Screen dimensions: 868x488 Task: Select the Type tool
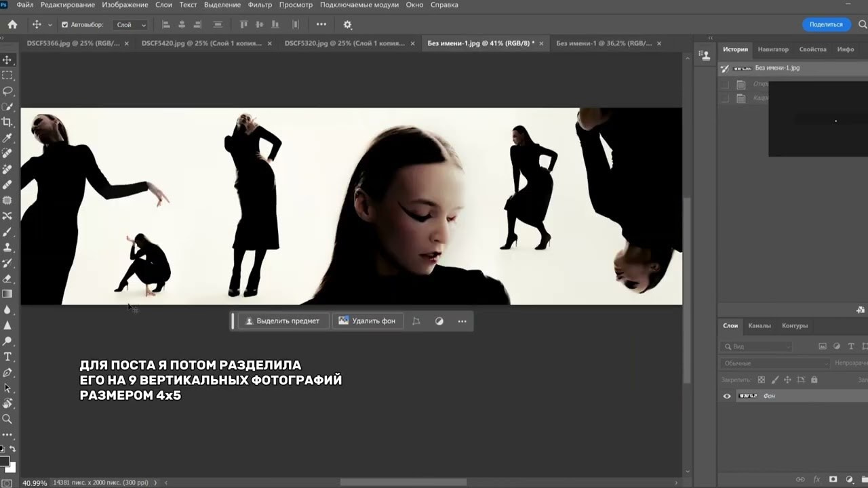coord(7,357)
